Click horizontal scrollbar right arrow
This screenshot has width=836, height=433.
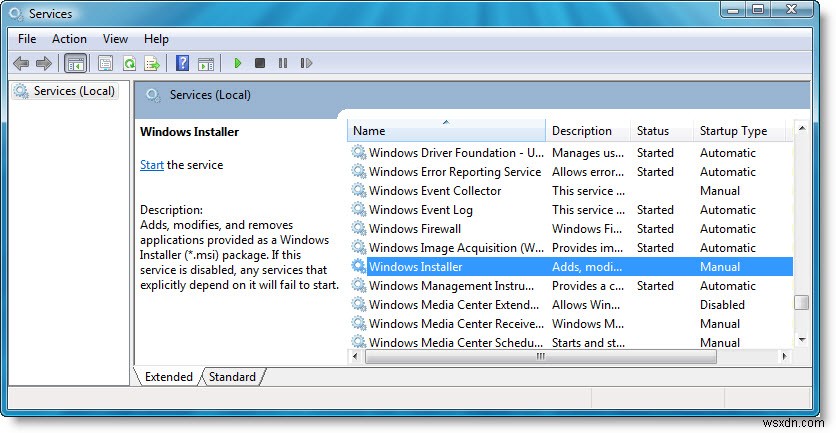tap(784, 356)
